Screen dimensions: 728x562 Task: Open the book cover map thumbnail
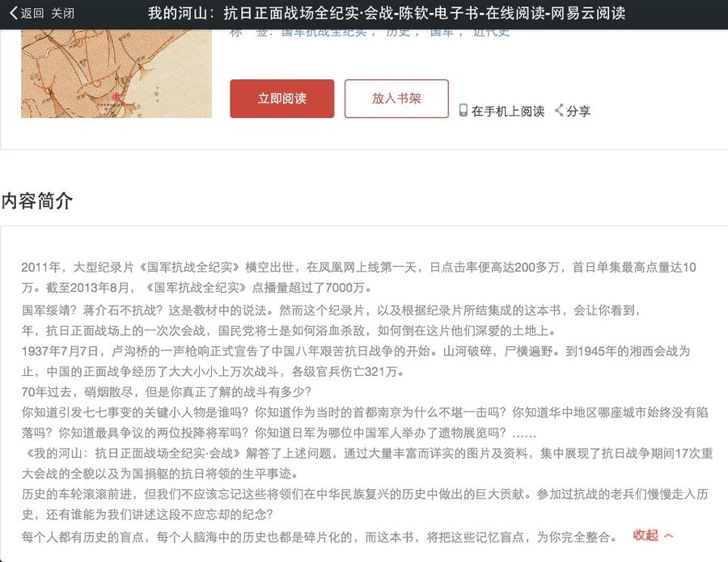coord(116,74)
